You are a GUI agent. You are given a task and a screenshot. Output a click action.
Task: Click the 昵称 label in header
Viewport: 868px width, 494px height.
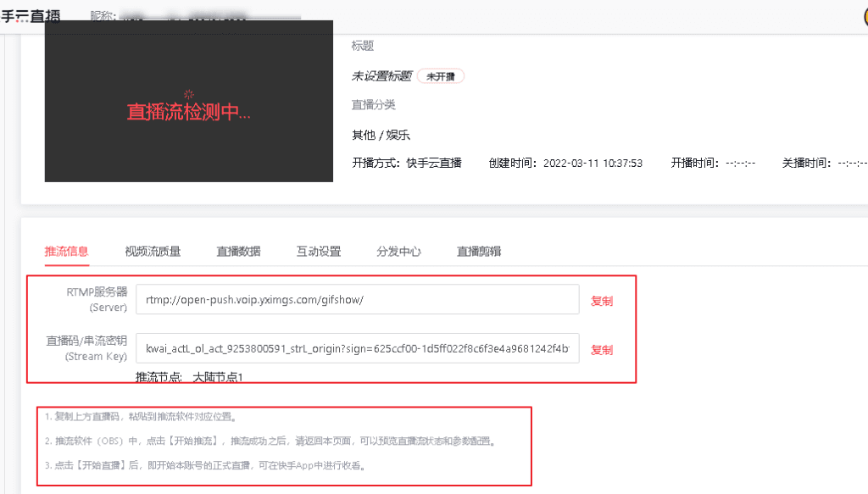pos(103,15)
